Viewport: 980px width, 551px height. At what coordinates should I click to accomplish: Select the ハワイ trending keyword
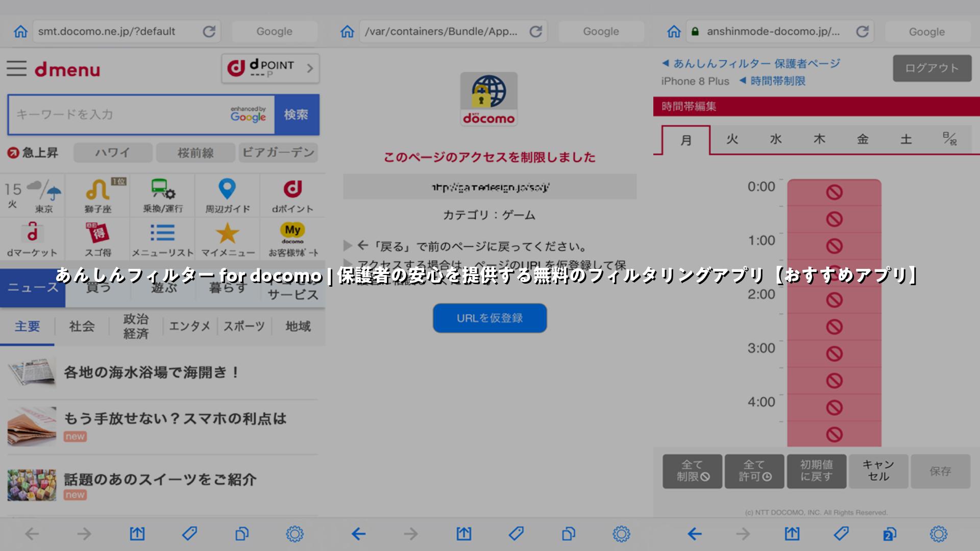pos(113,153)
